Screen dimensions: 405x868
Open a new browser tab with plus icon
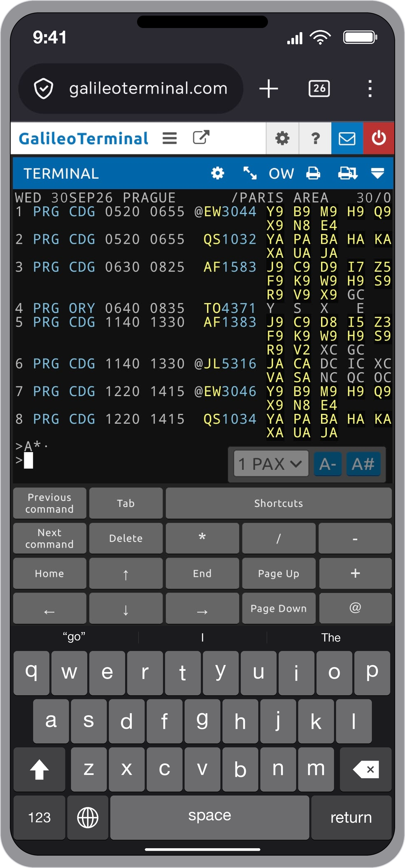click(269, 89)
